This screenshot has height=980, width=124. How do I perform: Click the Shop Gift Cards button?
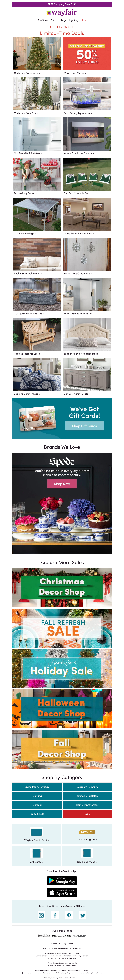[85, 426]
